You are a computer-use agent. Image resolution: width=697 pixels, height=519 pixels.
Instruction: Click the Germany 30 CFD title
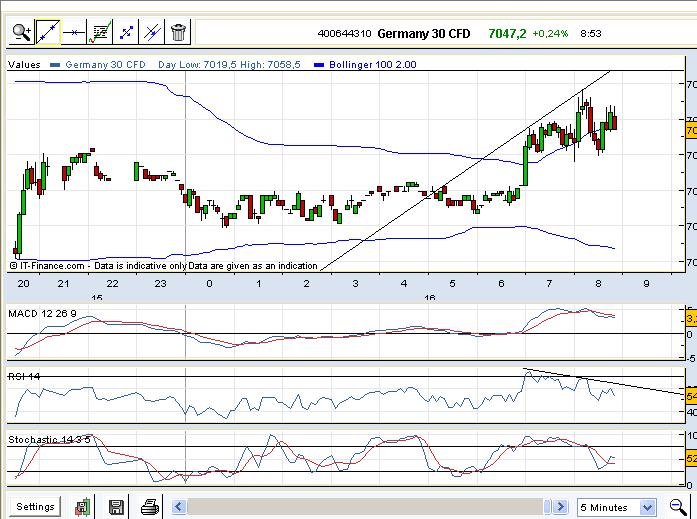pyautogui.click(x=424, y=34)
